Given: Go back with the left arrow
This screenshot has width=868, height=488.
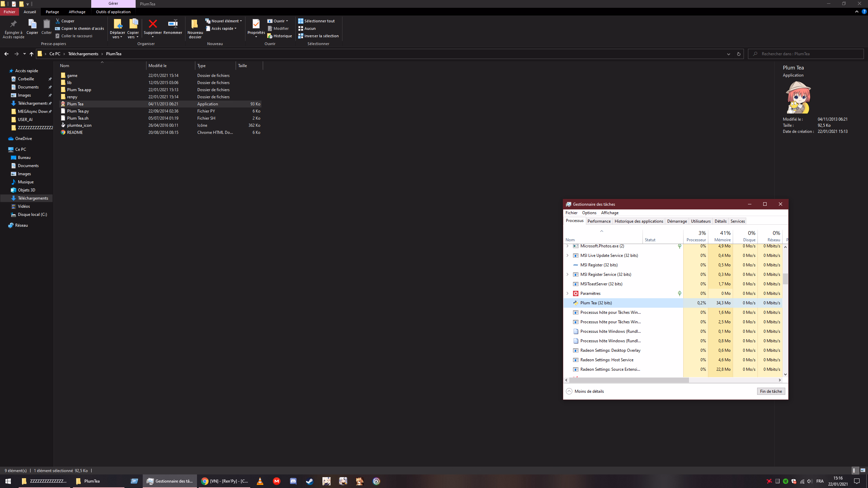Looking at the screenshot, I should point(6,54).
